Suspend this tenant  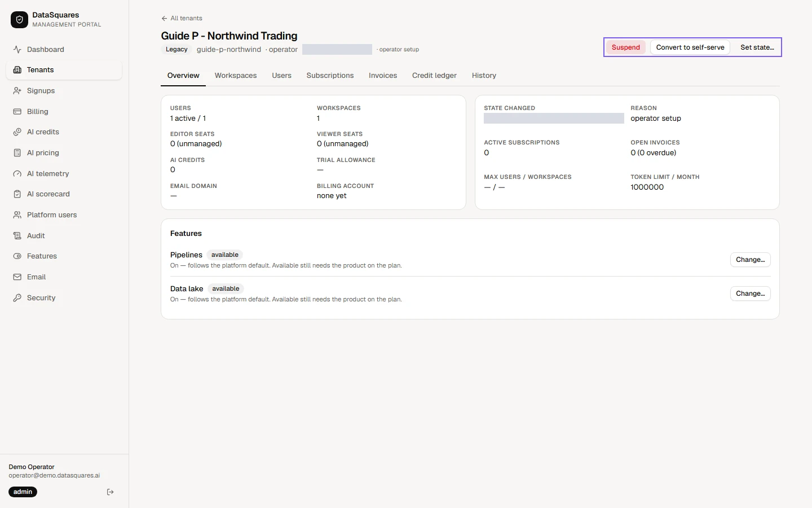pos(626,47)
